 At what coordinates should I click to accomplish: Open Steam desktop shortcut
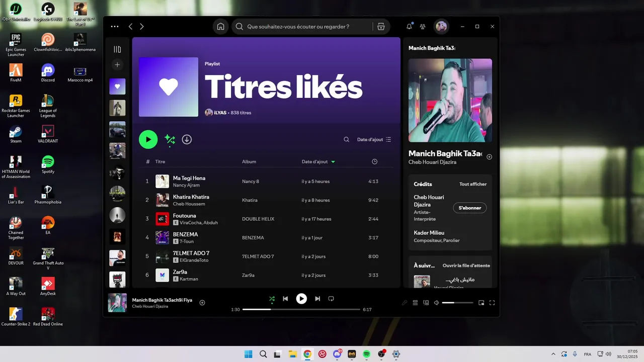pos(16,134)
